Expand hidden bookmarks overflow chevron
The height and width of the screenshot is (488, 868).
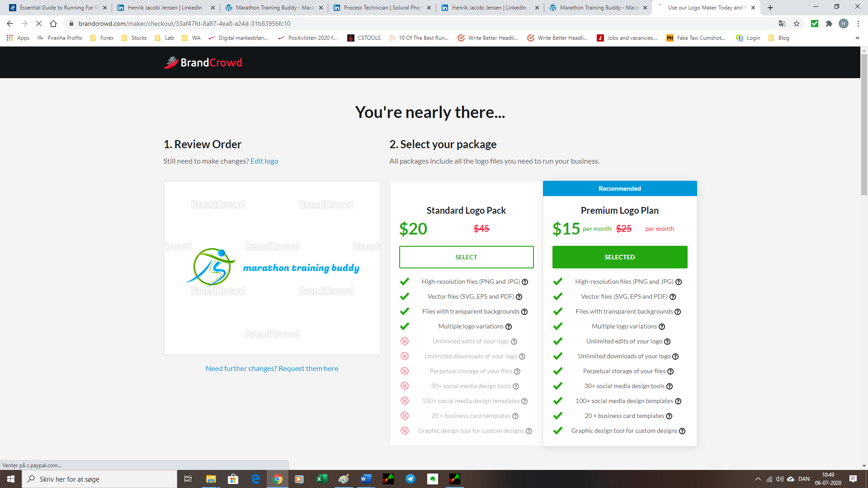[857, 38]
